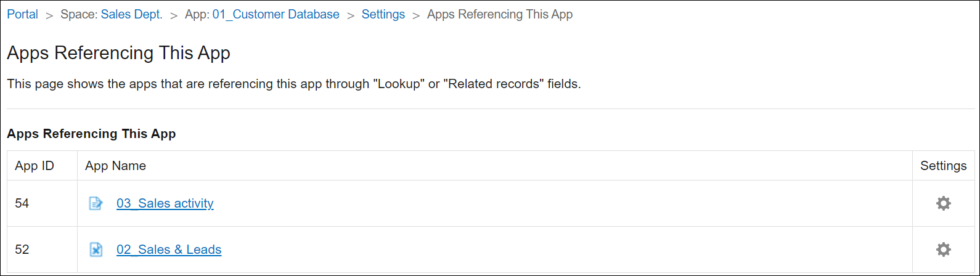Open the 02_Sales & Leads app link
The image size is (980, 276).
pos(169,250)
